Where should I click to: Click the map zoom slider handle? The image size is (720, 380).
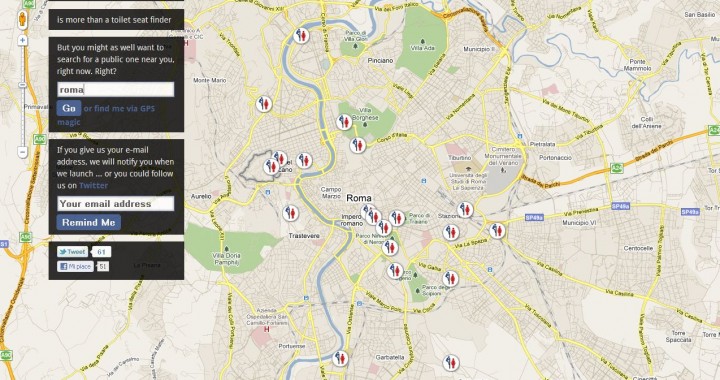point(22,85)
